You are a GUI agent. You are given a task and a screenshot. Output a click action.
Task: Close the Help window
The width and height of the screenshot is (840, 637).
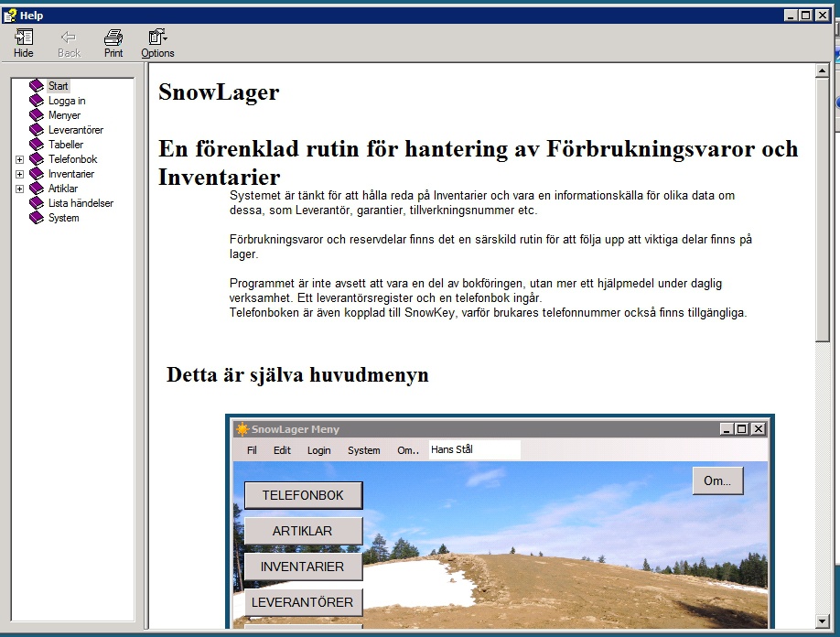click(823, 16)
